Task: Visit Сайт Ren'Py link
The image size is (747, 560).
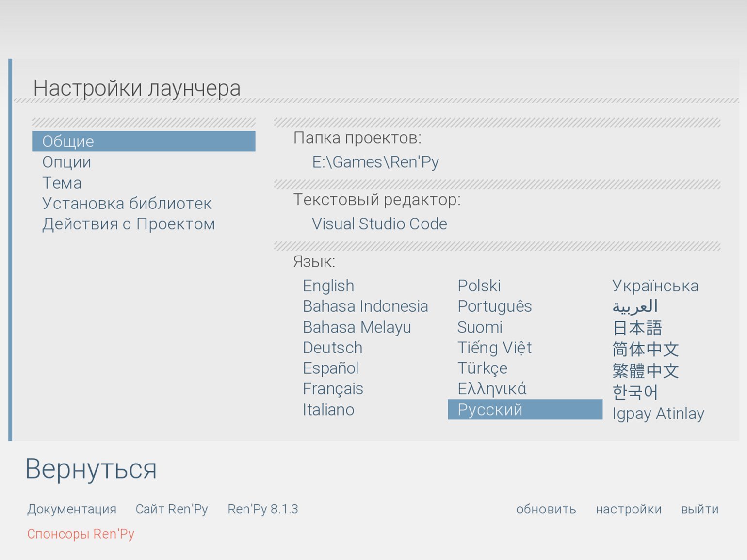Action: pyautogui.click(x=172, y=509)
